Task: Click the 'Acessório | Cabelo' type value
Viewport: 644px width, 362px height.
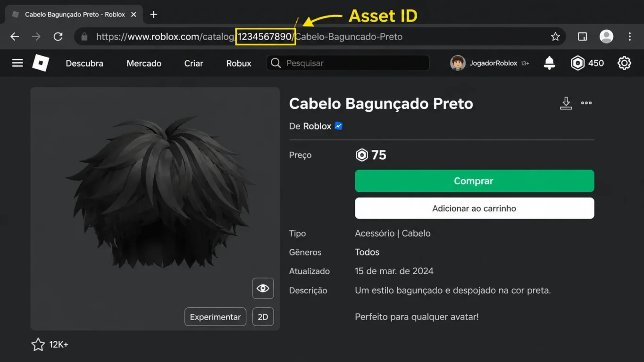Action: (x=393, y=233)
